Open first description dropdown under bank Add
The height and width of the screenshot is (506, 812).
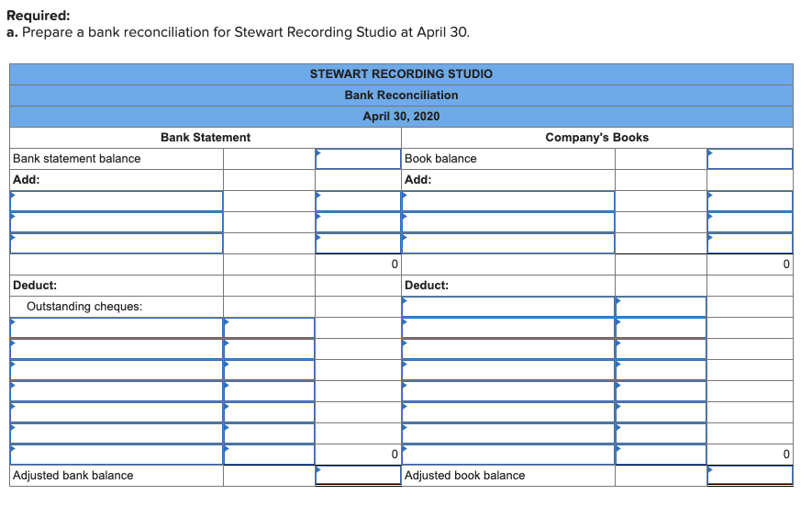coord(117,201)
